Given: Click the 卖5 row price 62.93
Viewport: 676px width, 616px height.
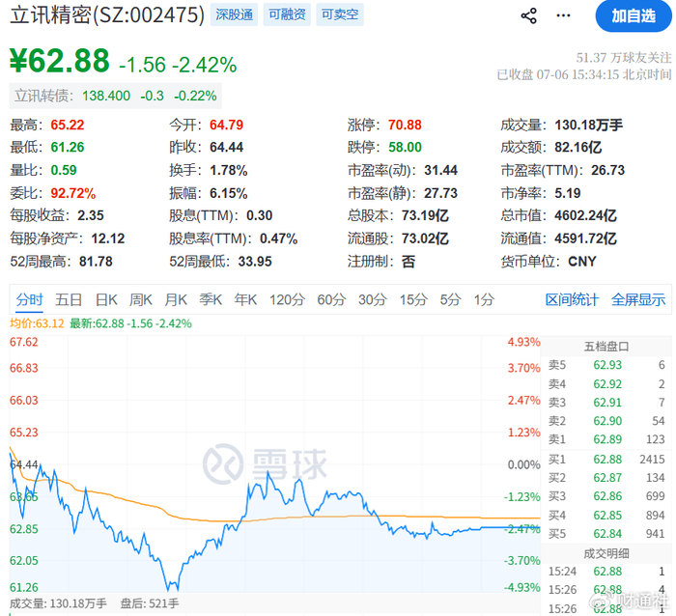Looking at the screenshot, I should 607,365.
